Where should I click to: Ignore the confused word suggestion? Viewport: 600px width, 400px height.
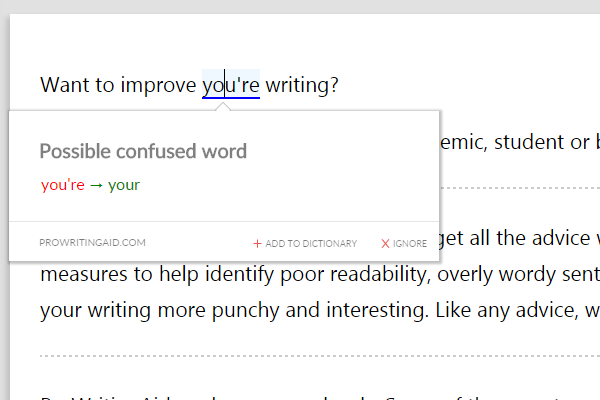point(404,243)
